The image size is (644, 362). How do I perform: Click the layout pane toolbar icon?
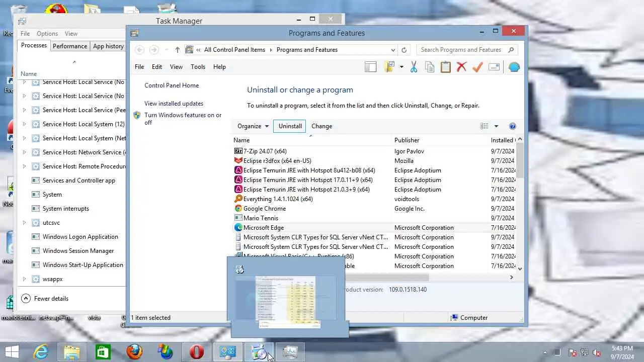click(x=371, y=67)
